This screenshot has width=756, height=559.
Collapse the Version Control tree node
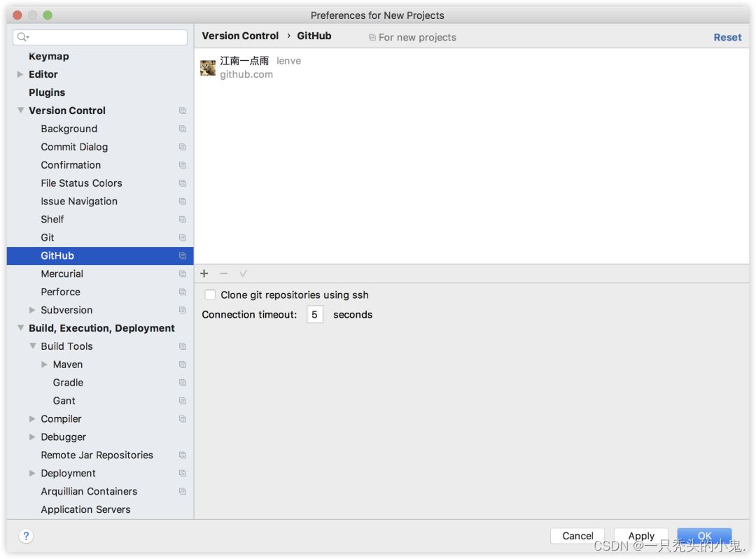pos(20,111)
